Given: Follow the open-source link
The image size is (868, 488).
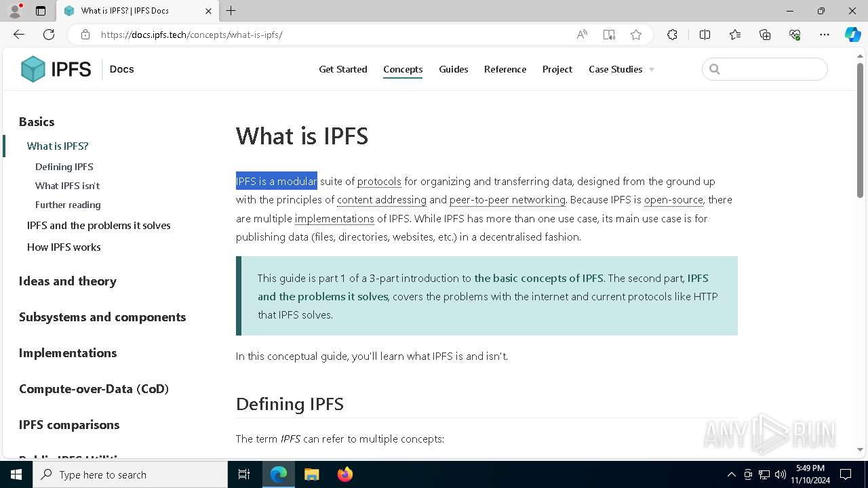Looking at the screenshot, I should click(x=673, y=200).
